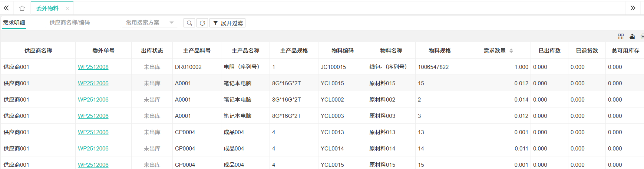This screenshot has height=169, width=644.
Task: Open WP2512006 link in YCL0013 row
Action: click(93, 132)
